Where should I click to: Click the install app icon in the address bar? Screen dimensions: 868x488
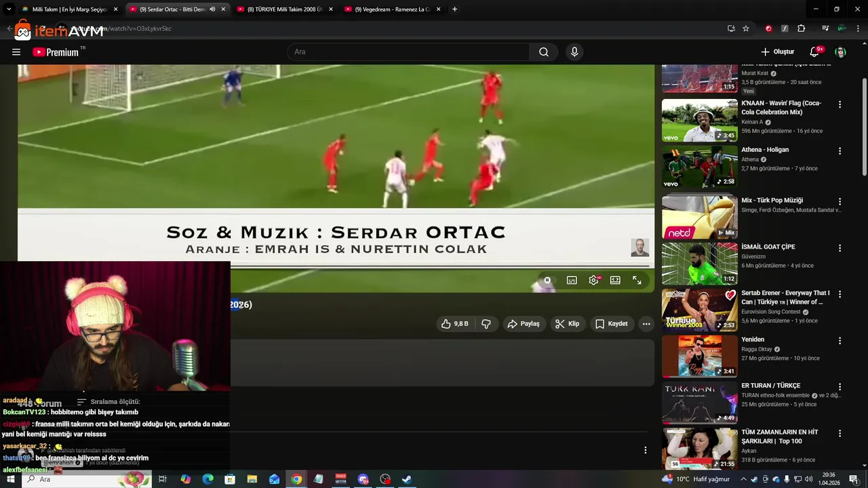(731, 28)
